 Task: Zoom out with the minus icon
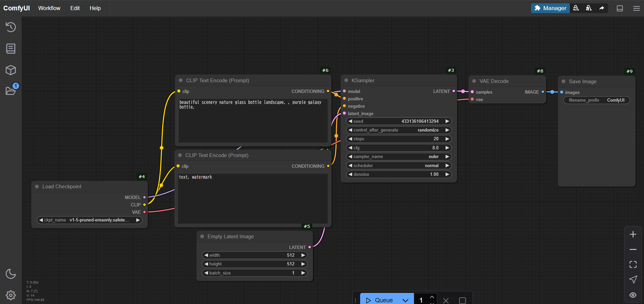[x=633, y=249]
